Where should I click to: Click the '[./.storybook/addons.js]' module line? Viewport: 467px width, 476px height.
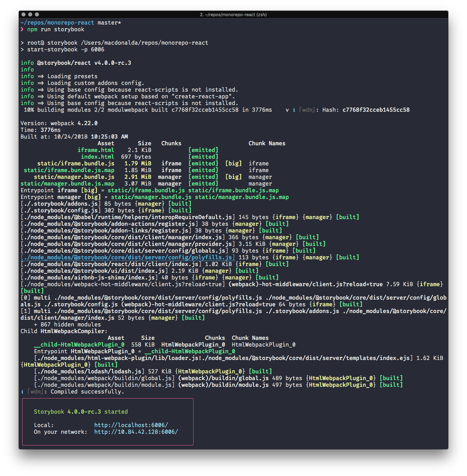[x=106, y=204]
